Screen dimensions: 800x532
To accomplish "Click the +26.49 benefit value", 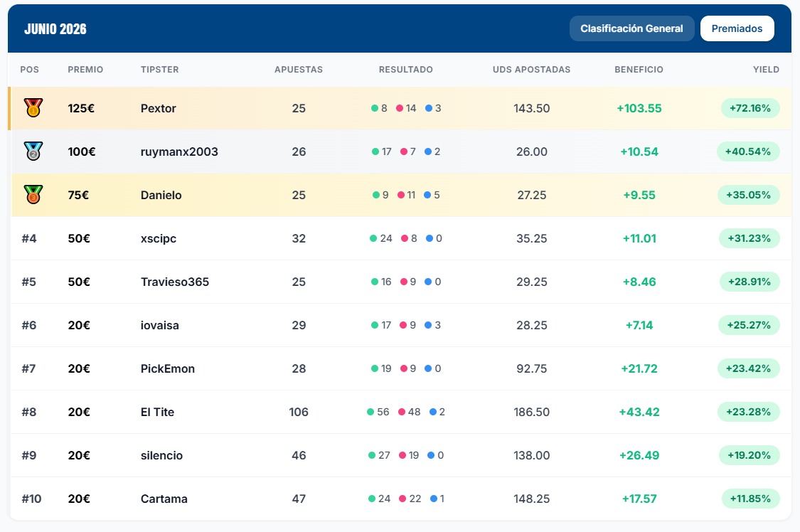I will coord(639,455).
